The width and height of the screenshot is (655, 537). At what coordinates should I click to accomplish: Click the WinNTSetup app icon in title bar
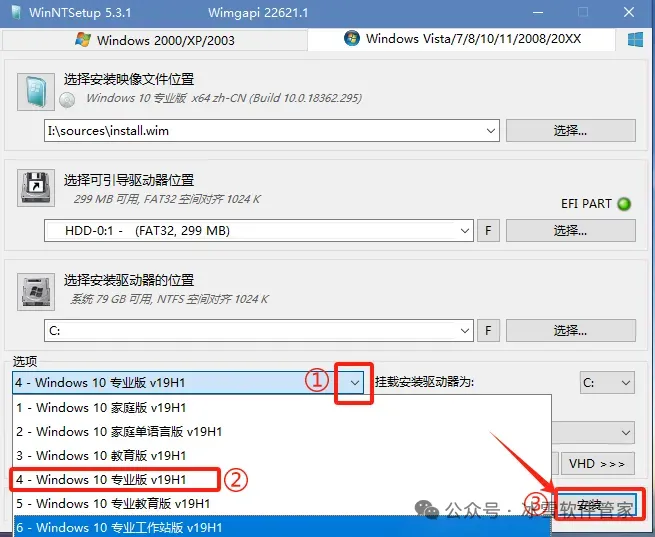click(x=17, y=12)
